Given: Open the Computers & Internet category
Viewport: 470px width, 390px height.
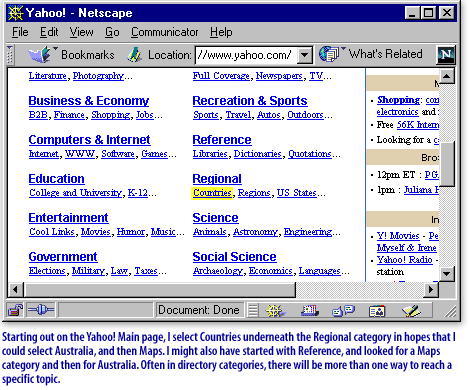Looking at the screenshot, I should [89, 140].
